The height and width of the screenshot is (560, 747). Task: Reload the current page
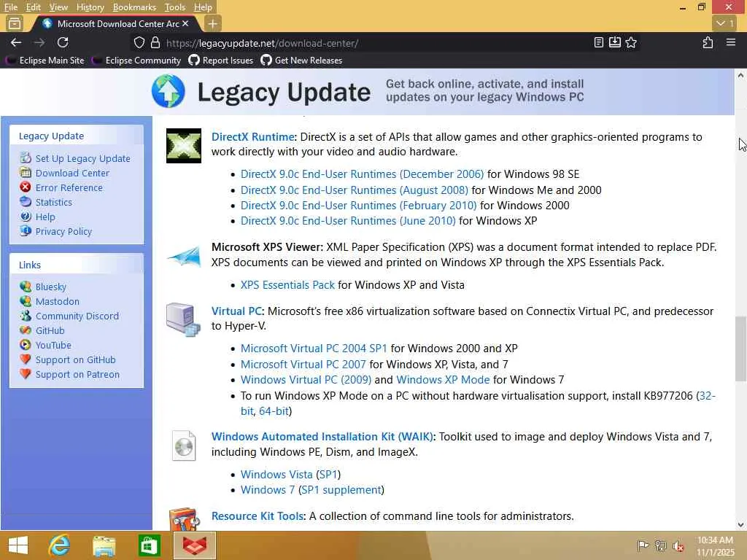point(63,42)
